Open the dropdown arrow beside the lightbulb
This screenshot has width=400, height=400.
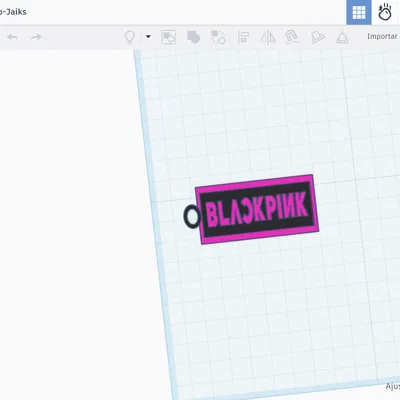tap(148, 37)
